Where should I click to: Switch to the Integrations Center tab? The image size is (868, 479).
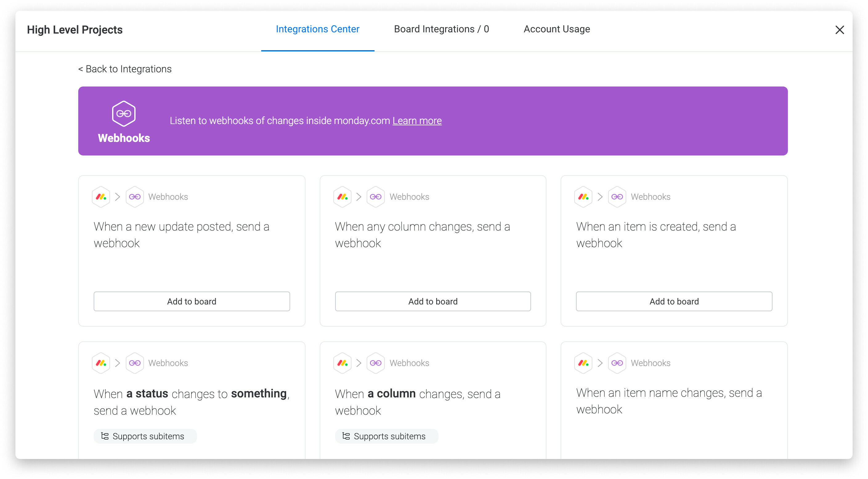coord(317,29)
